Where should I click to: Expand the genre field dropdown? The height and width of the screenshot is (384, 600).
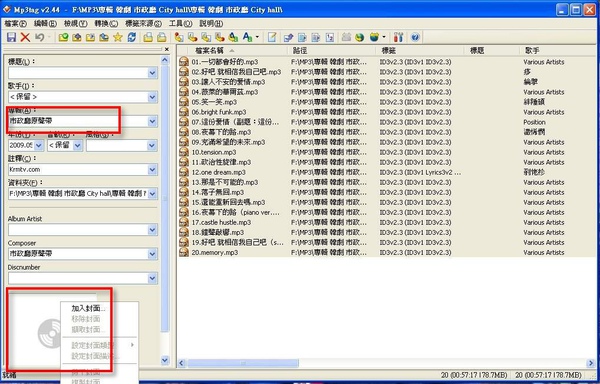click(152, 145)
